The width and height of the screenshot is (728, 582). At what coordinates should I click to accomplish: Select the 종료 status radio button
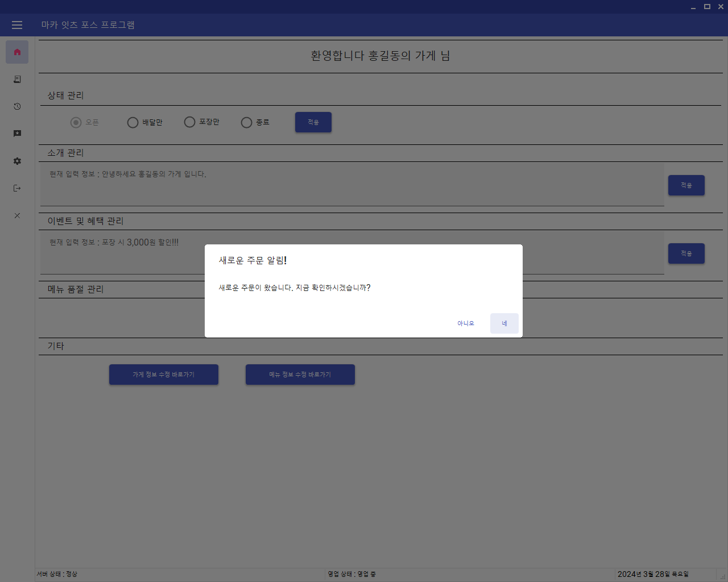click(x=246, y=122)
